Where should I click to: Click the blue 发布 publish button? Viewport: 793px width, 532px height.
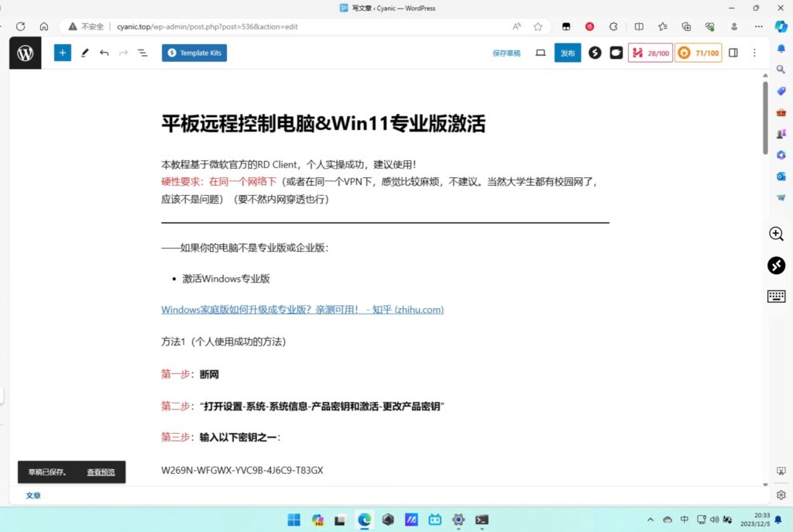568,53
